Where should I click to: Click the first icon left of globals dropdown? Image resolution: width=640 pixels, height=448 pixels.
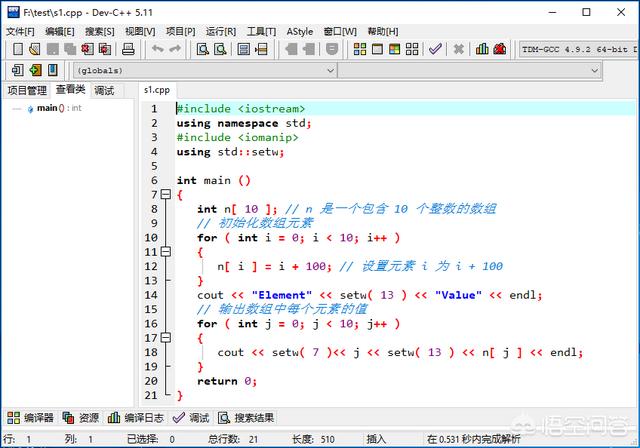(x=18, y=70)
